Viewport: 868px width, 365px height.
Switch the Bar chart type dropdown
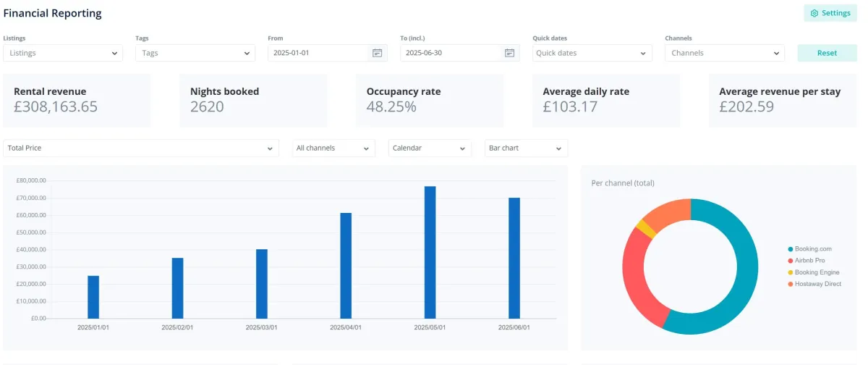[526, 148]
